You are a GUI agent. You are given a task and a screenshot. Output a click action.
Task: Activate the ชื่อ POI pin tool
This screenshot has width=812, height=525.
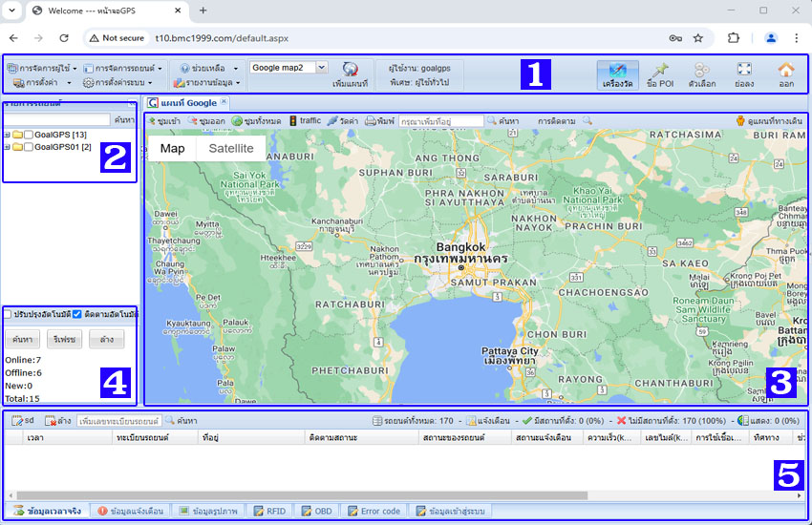tap(660, 75)
